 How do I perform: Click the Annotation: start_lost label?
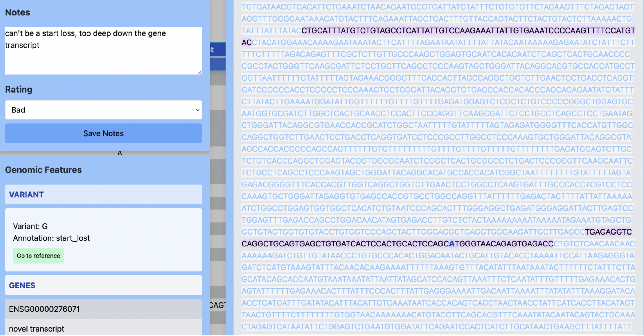[x=51, y=238]
